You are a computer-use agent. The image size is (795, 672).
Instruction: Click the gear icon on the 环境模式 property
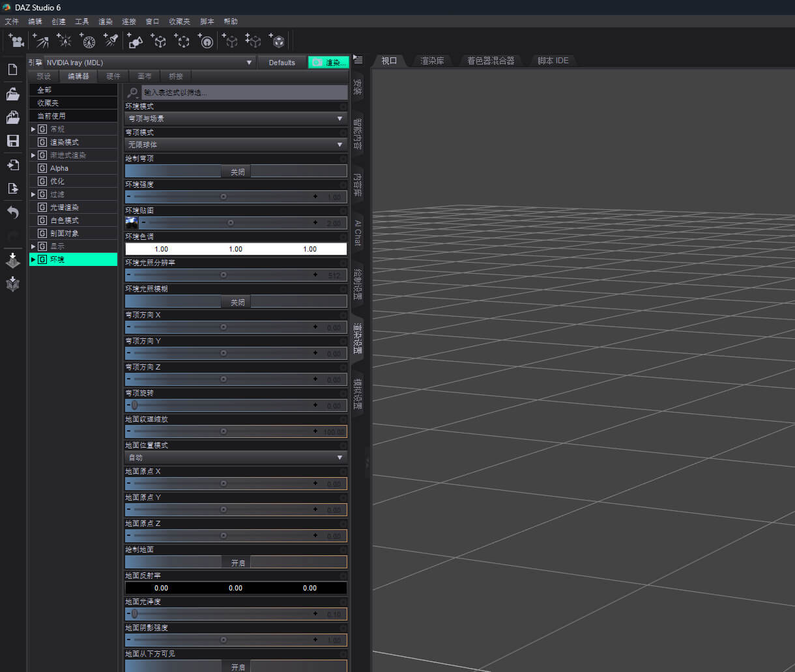tap(343, 106)
